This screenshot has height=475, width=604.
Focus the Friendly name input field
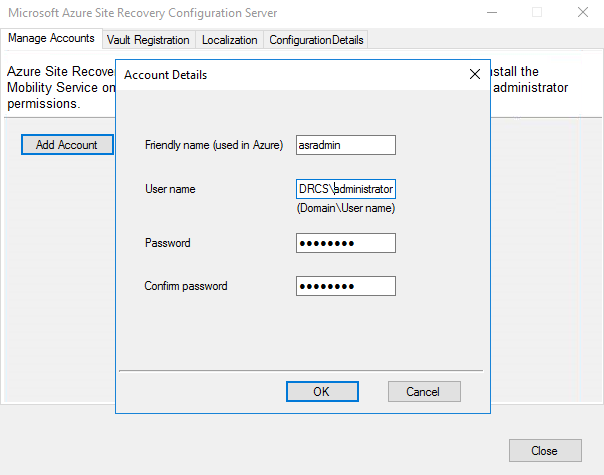[346, 145]
